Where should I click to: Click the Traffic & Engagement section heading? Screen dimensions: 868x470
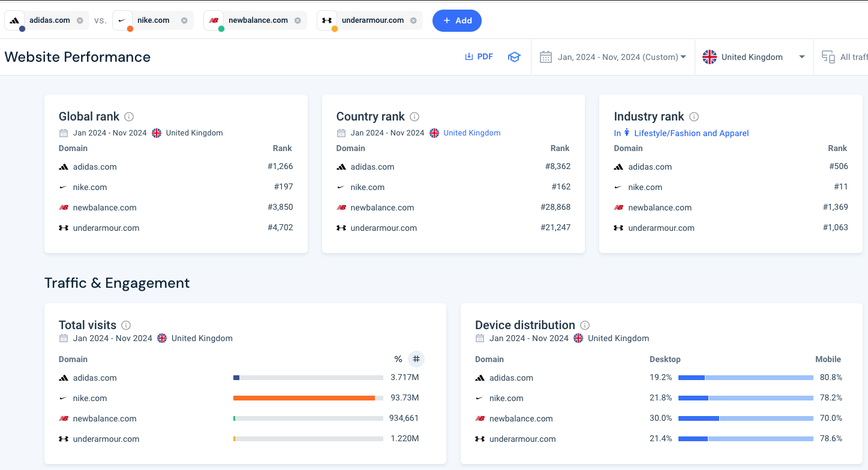117,283
